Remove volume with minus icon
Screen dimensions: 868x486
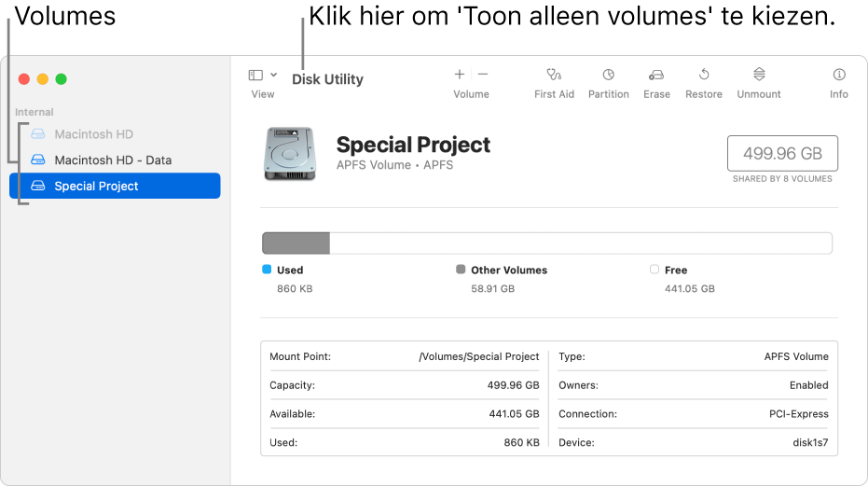click(483, 75)
